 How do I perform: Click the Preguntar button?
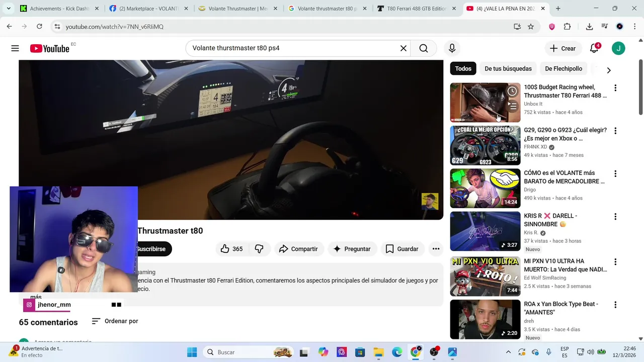(352, 249)
